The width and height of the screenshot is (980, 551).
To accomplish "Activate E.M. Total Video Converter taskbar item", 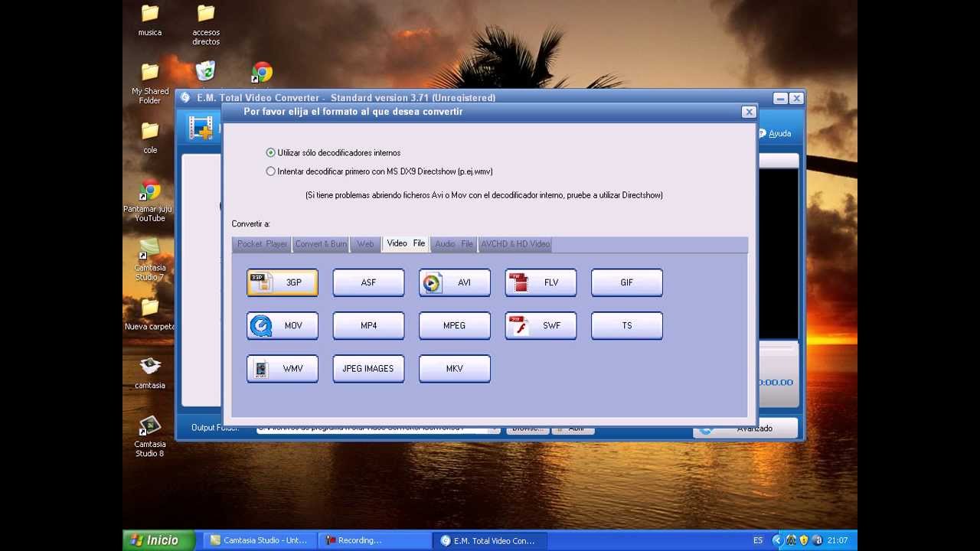I will pyautogui.click(x=489, y=540).
